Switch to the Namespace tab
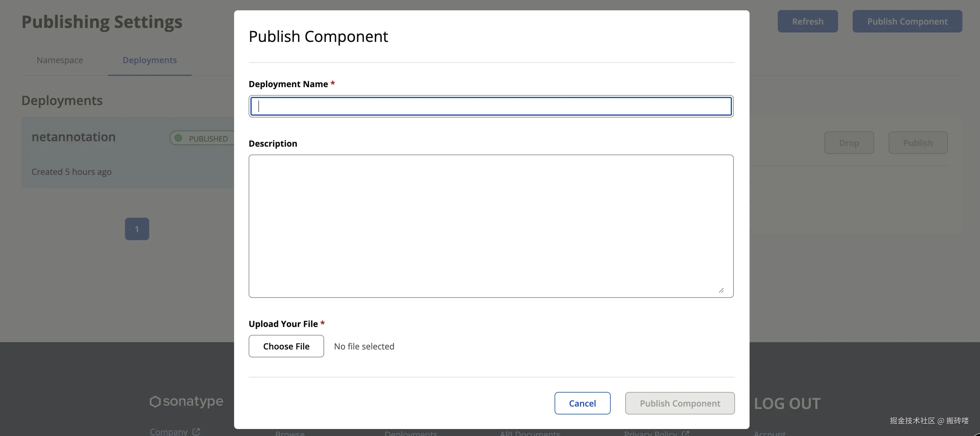Image resolution: width=980 pixels, height=436 pixels. coord(60,60)
